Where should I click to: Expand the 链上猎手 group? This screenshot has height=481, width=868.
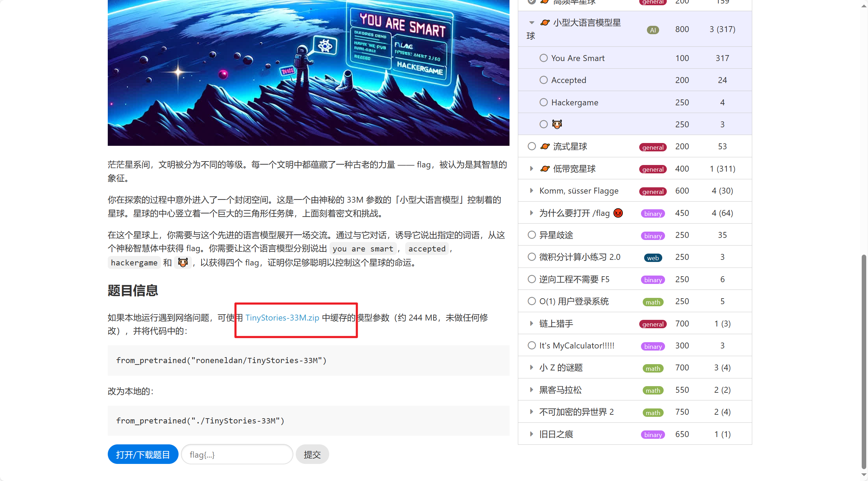(531, 323)
